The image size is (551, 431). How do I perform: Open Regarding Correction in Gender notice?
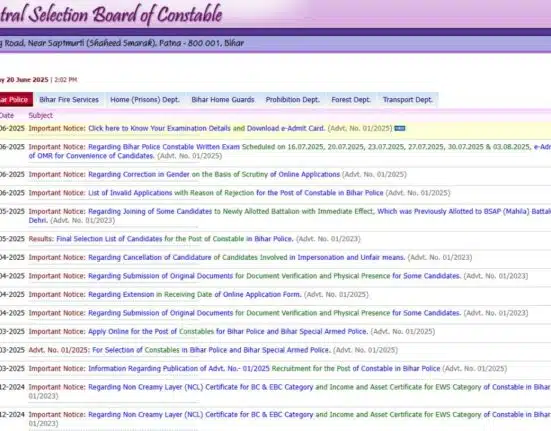pyautogui.click(x=214, y=175)
